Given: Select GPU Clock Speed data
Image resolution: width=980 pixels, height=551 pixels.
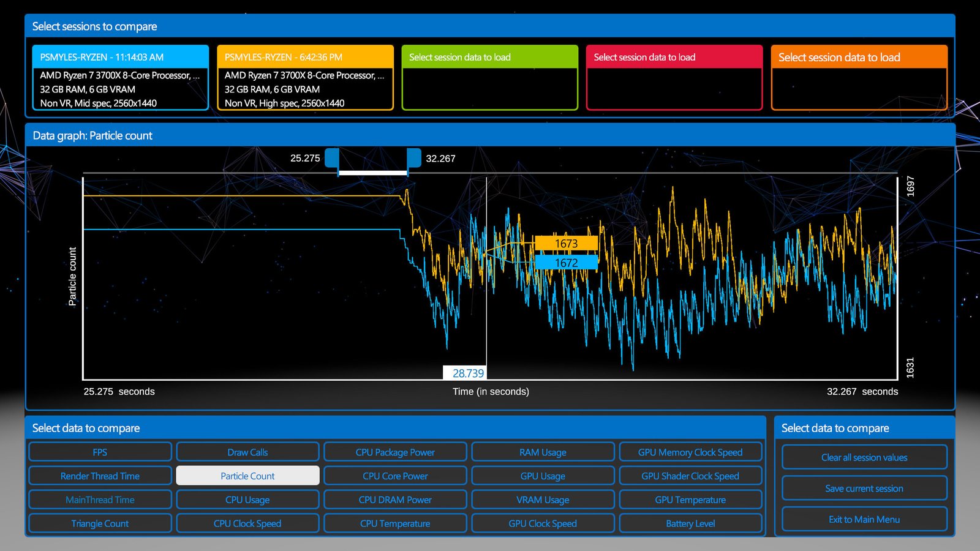Looking at the screenshot, I should coord(543,523).
